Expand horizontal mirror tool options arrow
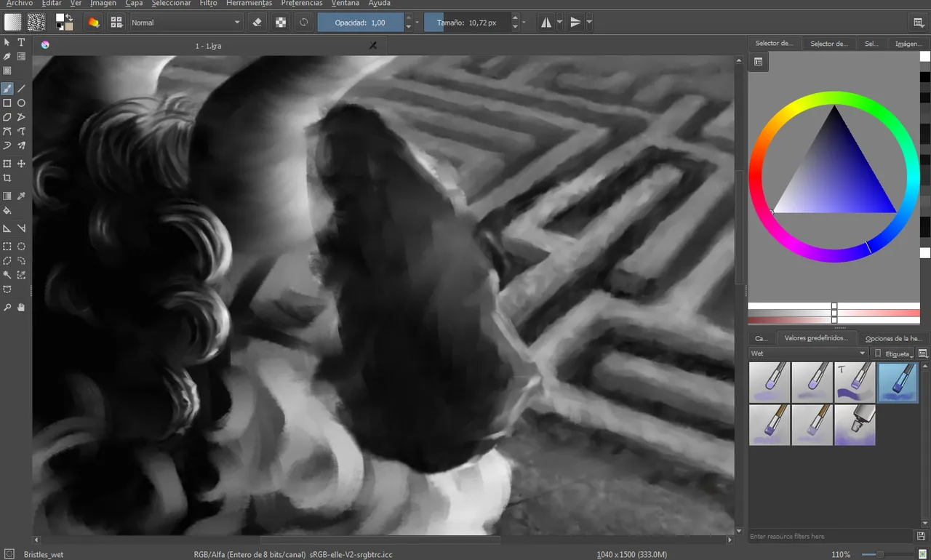This screenshot has height=560, width=931. point(559,23)
